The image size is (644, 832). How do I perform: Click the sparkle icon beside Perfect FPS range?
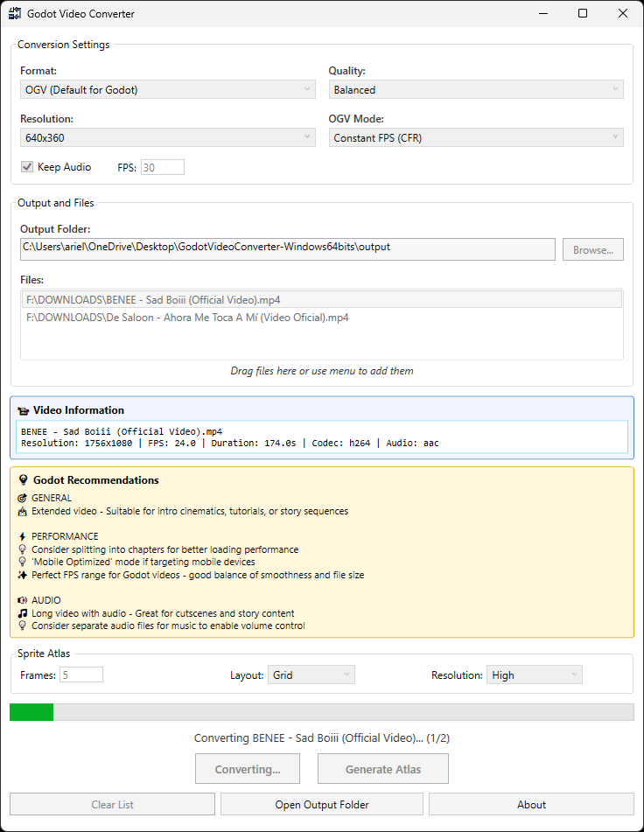pos(23,576)
